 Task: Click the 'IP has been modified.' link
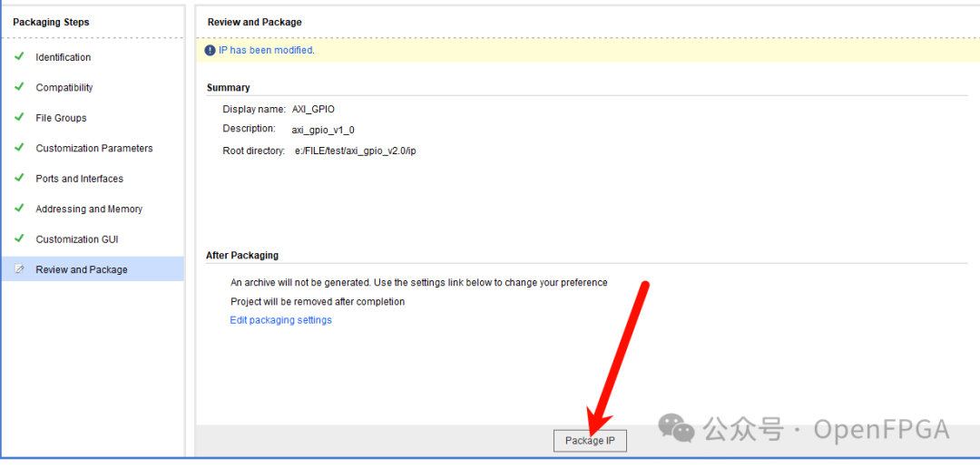[x=266, y=50]
